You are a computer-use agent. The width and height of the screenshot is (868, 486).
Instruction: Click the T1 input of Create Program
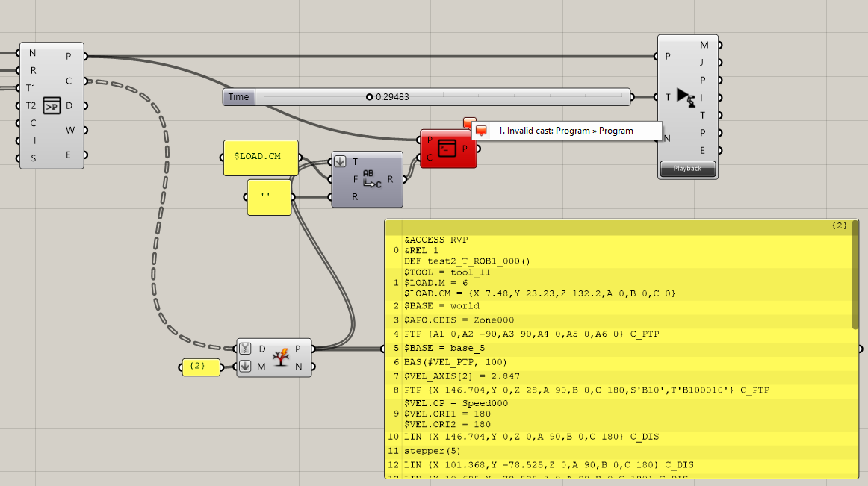(31, 88)
